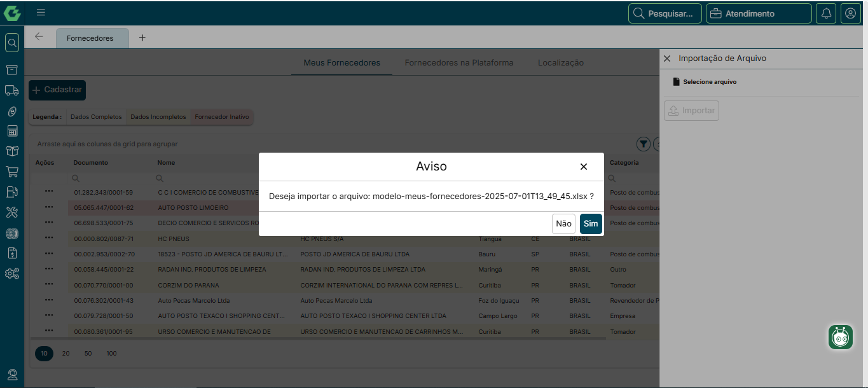Screen dimensions: 868x388
Task: Open actions menu for HC PNEUS row
Action: click(49, 237)
